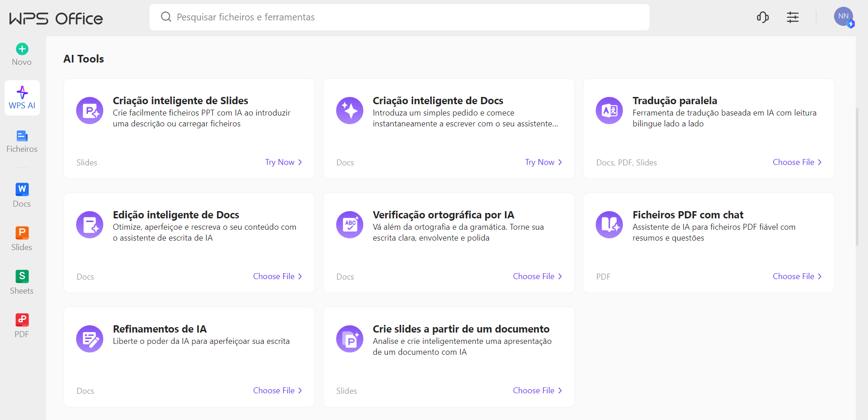Click Try Now for Criação inteligente de Docs
The image size is (868, 420).
pos(544,162)
